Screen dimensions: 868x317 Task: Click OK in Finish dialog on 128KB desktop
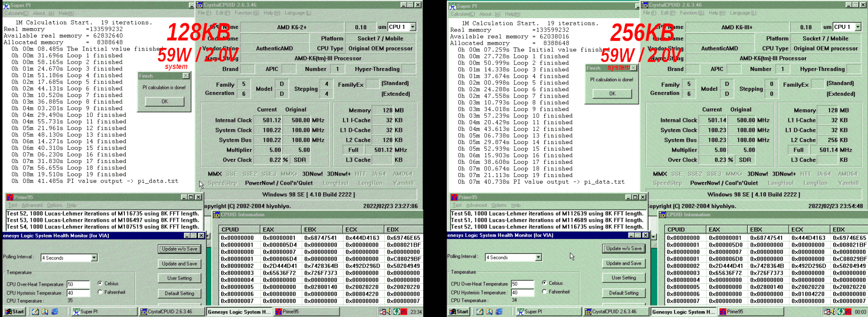165,102
